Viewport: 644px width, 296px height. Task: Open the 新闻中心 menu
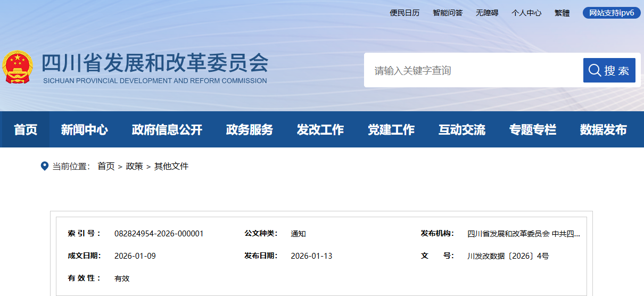(x=84, y=129)
